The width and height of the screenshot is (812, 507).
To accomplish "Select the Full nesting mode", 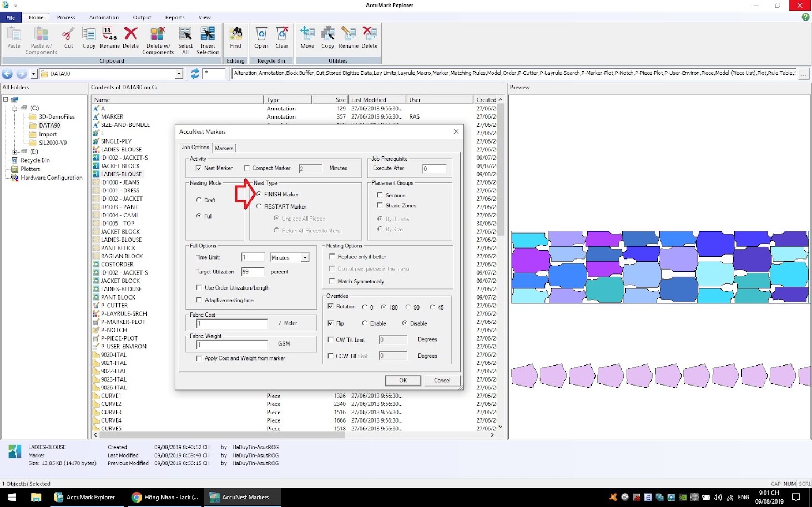I will [x=199, y=216].
